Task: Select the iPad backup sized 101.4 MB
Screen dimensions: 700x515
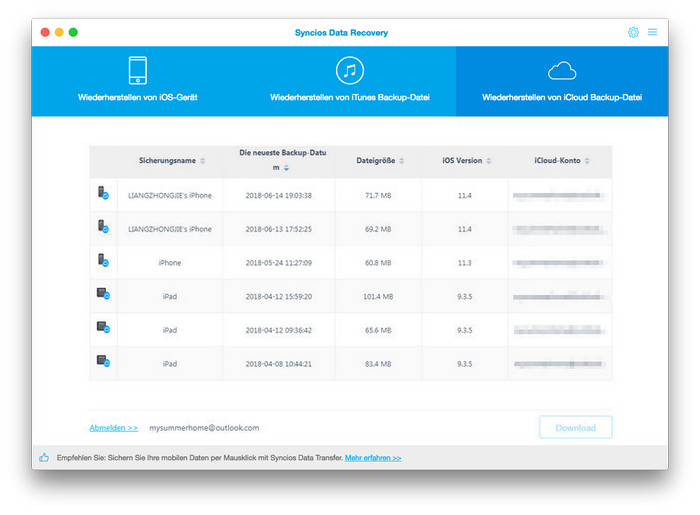Action: point(170,296)
